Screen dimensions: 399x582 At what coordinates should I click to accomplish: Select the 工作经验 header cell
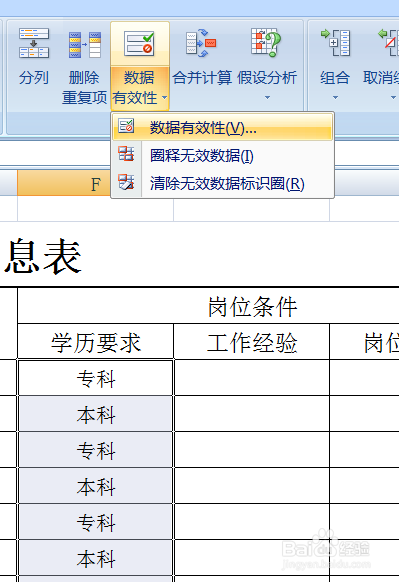point(252,342)
